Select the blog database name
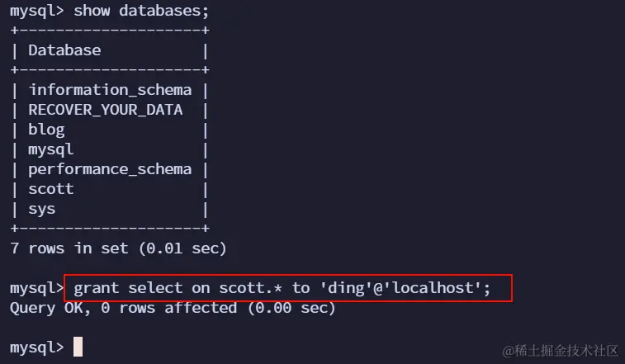Screen dimensions: 625x364 [x=46, y=130]
